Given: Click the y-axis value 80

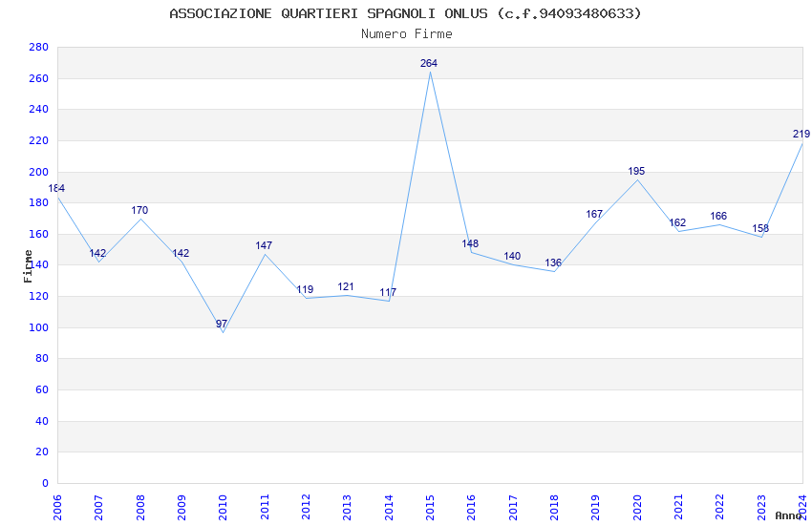Looking at the screenshot, I should click(42, 359).
